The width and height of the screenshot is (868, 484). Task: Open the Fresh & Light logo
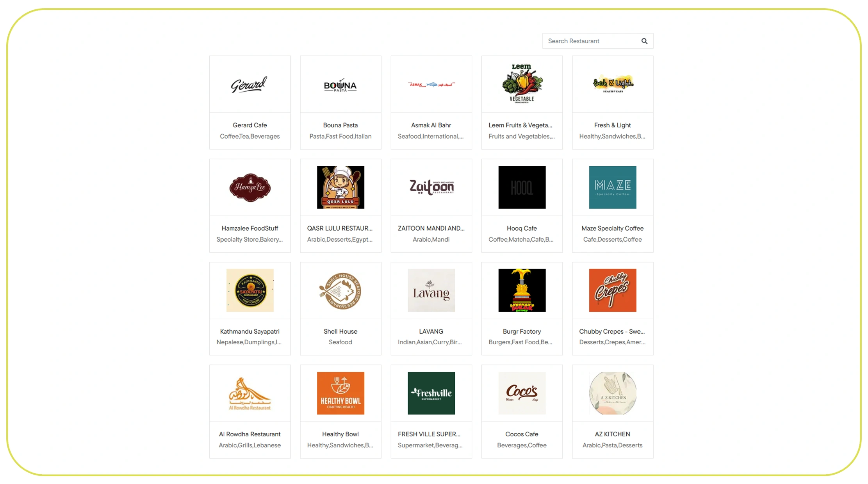[x=612, y=84]
